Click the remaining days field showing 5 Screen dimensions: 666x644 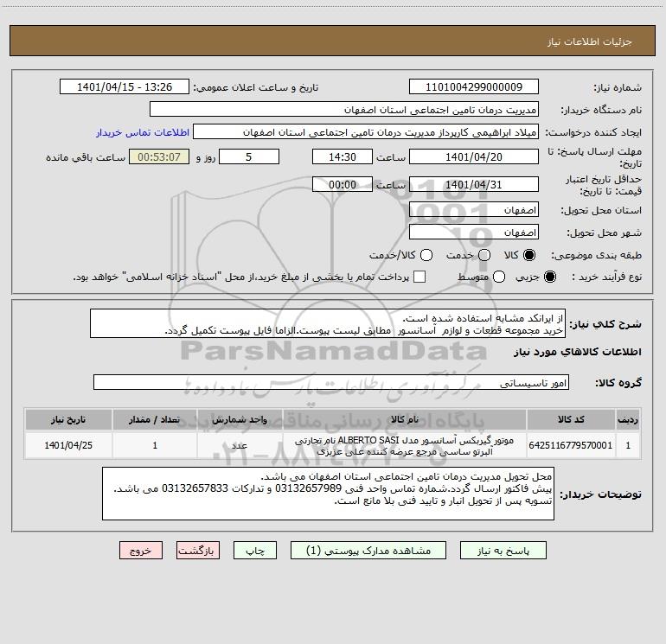tap(249, 156)
